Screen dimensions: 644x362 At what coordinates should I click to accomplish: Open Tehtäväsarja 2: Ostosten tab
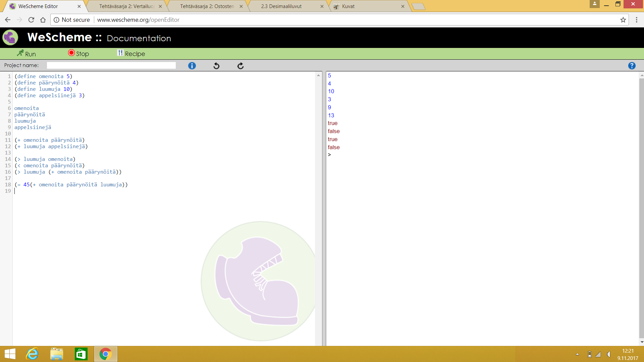[x=207, y=6]
